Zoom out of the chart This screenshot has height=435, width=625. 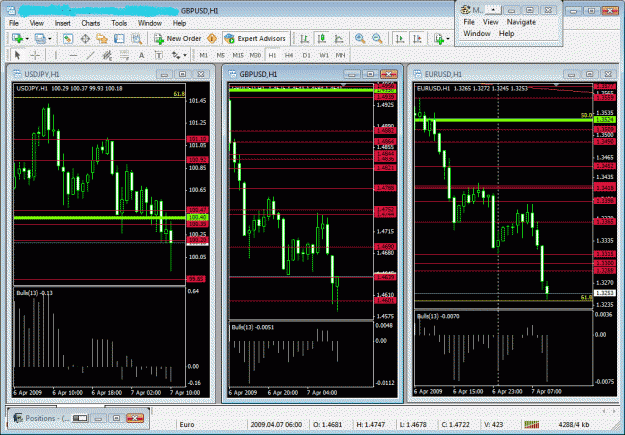(377, 39)
